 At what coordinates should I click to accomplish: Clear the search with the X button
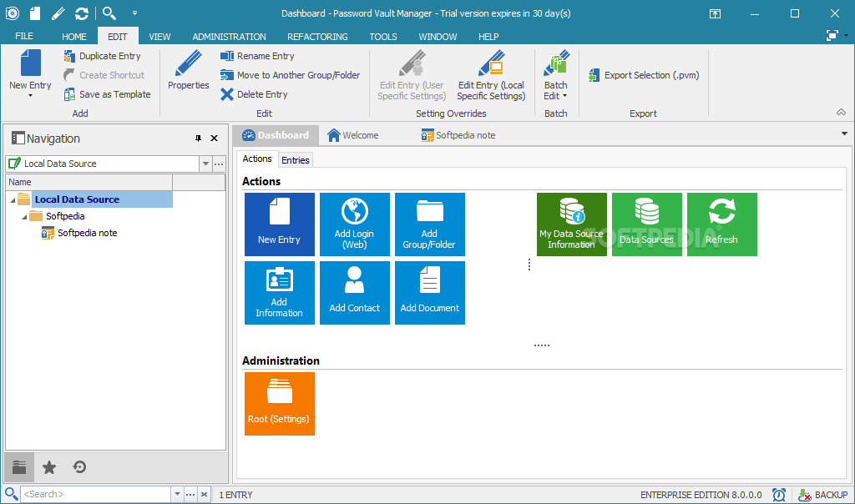pos(204,494)
